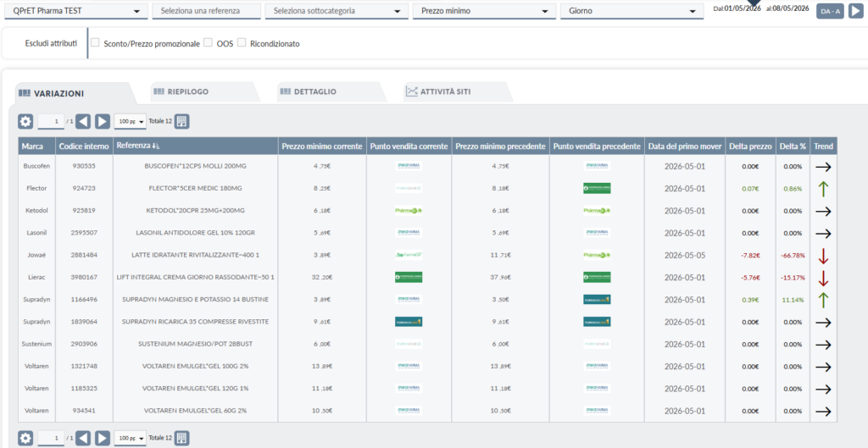Click the Codice interno column header
Screen dimensions: 868x448
tap(84, 146)
